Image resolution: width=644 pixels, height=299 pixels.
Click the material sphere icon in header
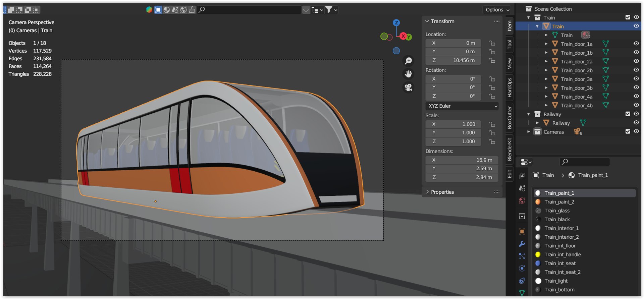[x=167, y=10]
